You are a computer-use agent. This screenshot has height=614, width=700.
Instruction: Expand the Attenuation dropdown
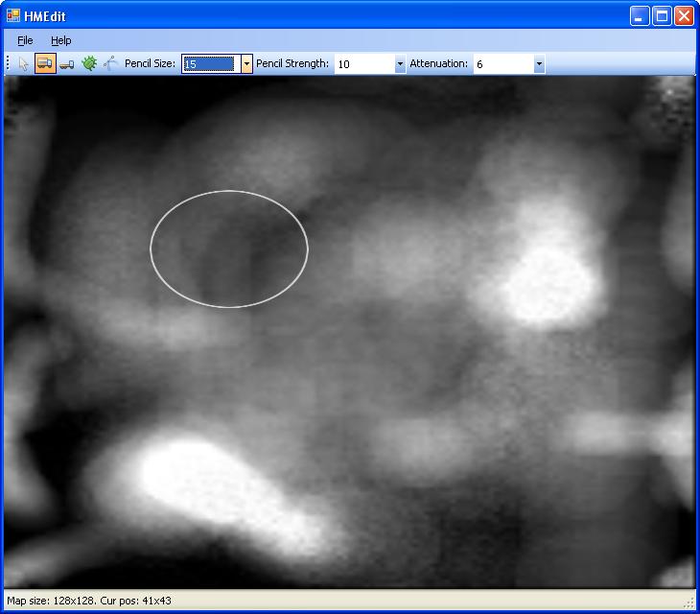539,64
